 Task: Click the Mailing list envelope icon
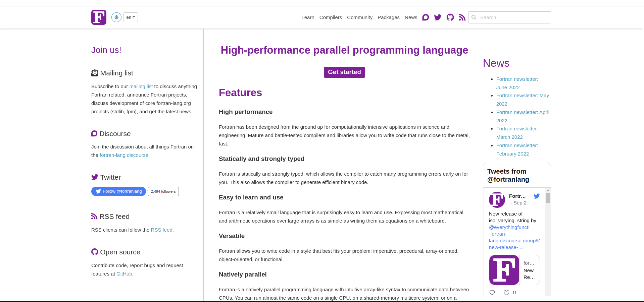pos(95,73)
